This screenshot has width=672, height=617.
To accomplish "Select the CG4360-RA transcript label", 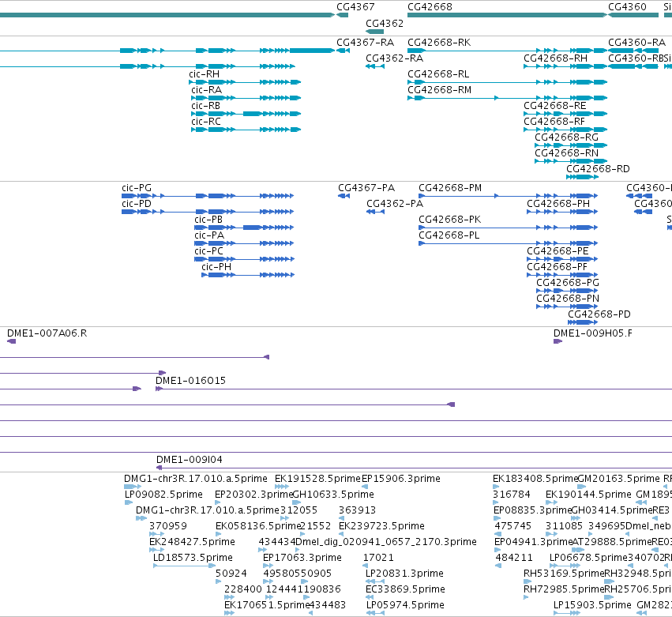I will point(636,43).
